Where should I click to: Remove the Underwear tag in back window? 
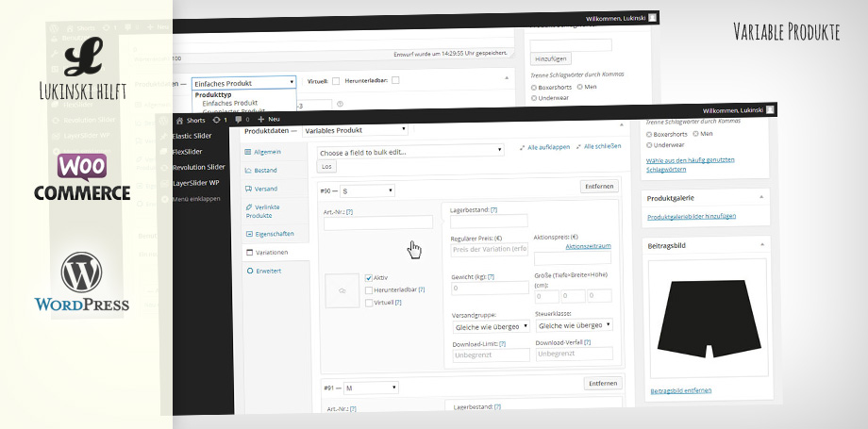coord(534,98)
